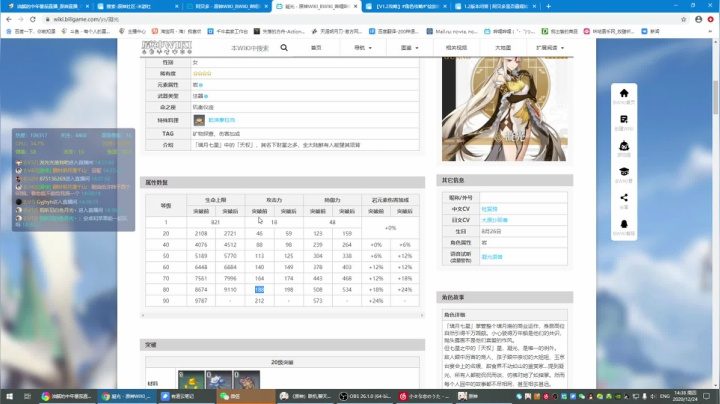Switch to the second browser tab
720x404 pixels.
[x=137, y=6]
